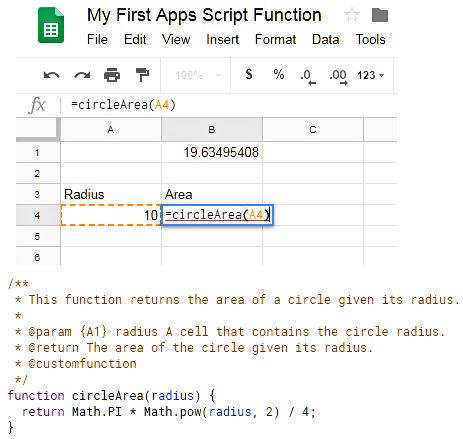Select cell A4 containing 10
This screenshot has height=439, width=463.
[111, 215]
